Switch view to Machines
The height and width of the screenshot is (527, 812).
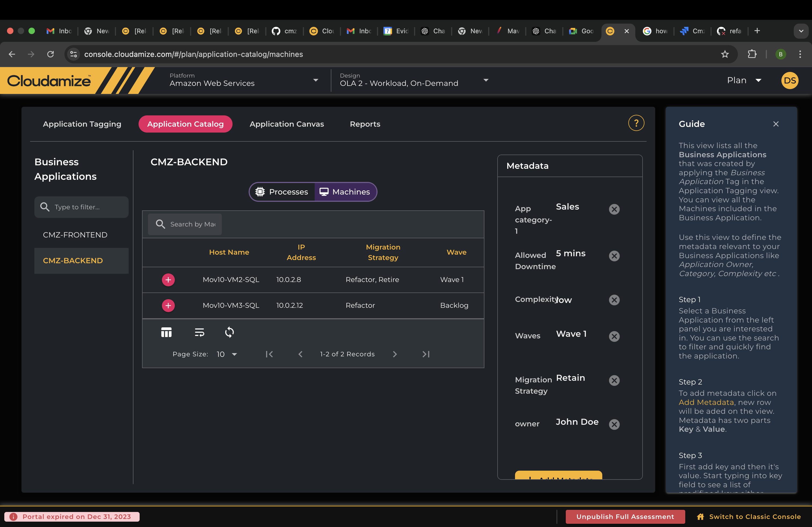[345, 192]
